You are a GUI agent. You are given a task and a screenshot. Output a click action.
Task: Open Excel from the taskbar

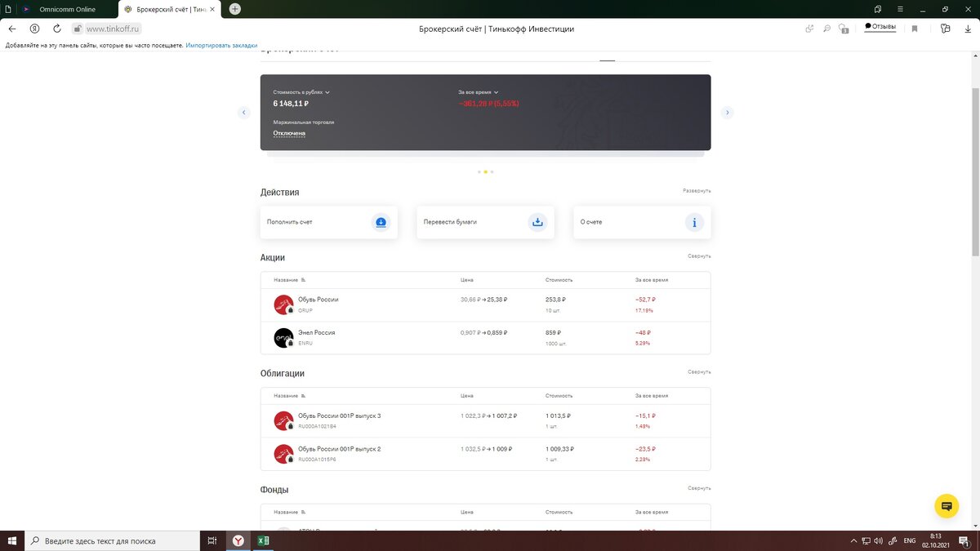click(x=264, y=540)
